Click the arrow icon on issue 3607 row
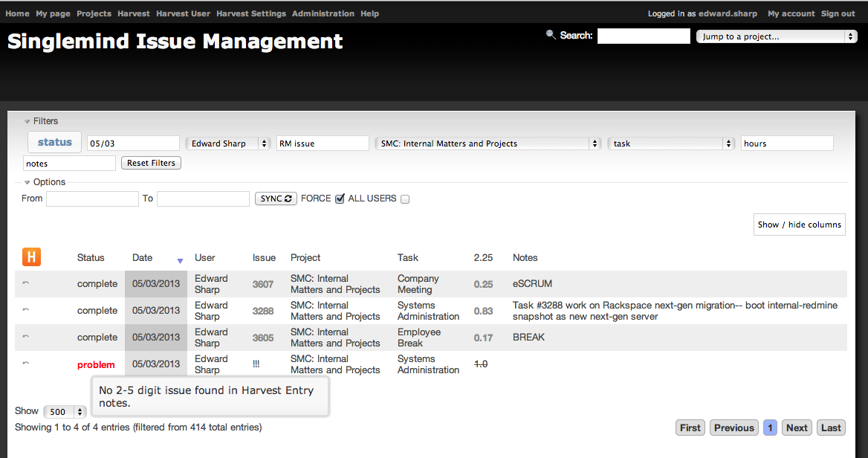868x458 pixels. [26, 283]
